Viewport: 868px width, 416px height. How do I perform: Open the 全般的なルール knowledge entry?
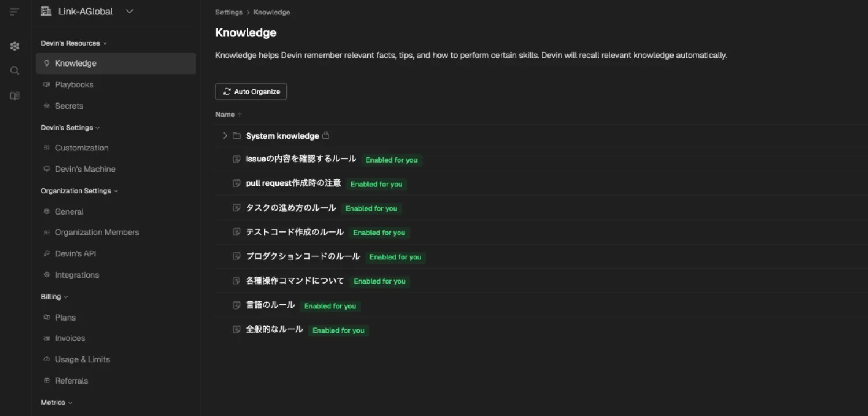274,329
